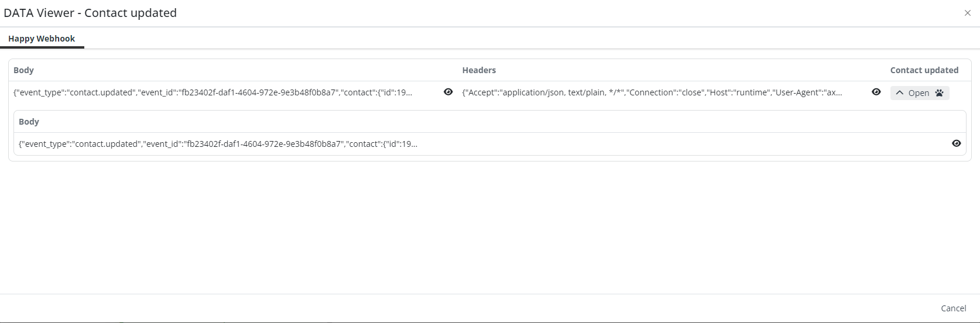Screen dimensions: 980x323
Task: Click the top-row Body JSON text
Action: pos(213,92)
